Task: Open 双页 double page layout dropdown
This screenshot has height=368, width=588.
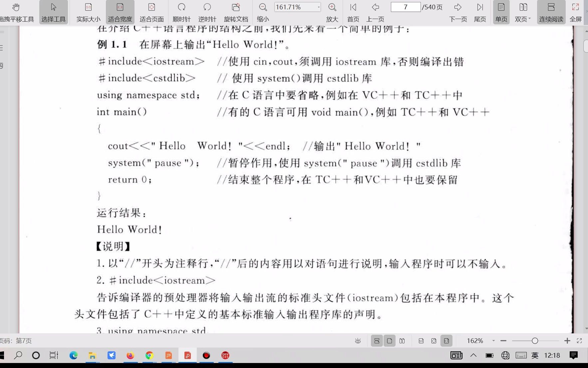Action: tap(523, 12)
